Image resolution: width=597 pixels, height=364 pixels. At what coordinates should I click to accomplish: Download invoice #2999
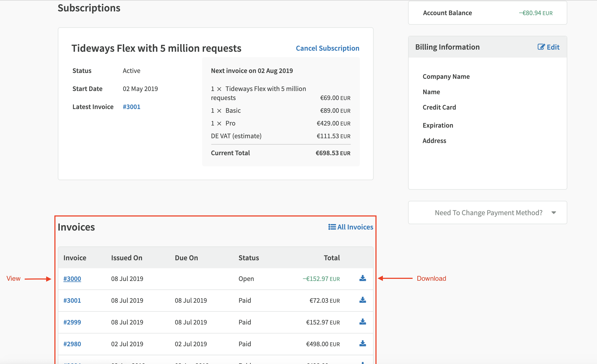(362, 322)
